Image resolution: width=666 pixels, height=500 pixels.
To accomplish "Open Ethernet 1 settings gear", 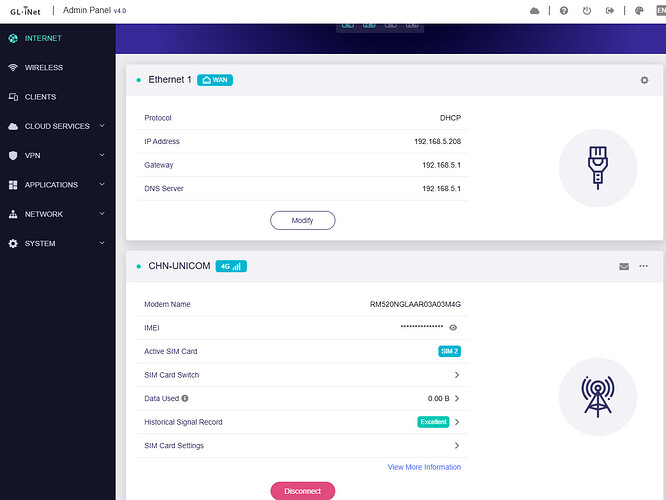I will coord(644,80).
